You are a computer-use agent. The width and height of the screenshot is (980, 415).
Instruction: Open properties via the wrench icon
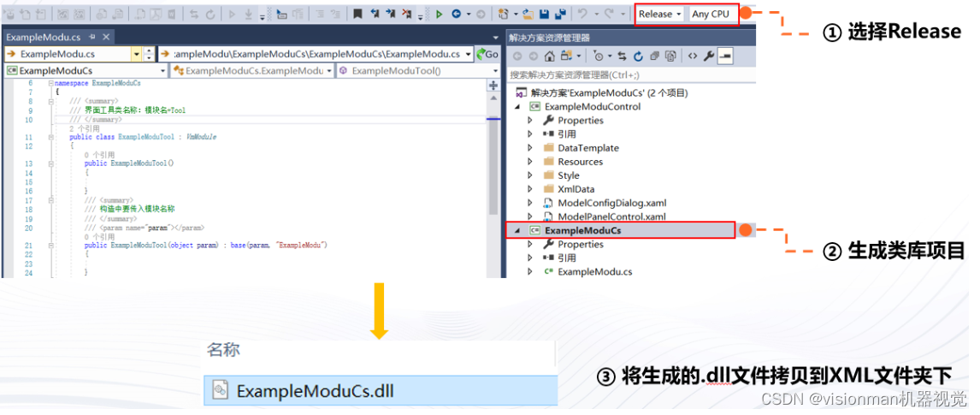pos(709,56)
